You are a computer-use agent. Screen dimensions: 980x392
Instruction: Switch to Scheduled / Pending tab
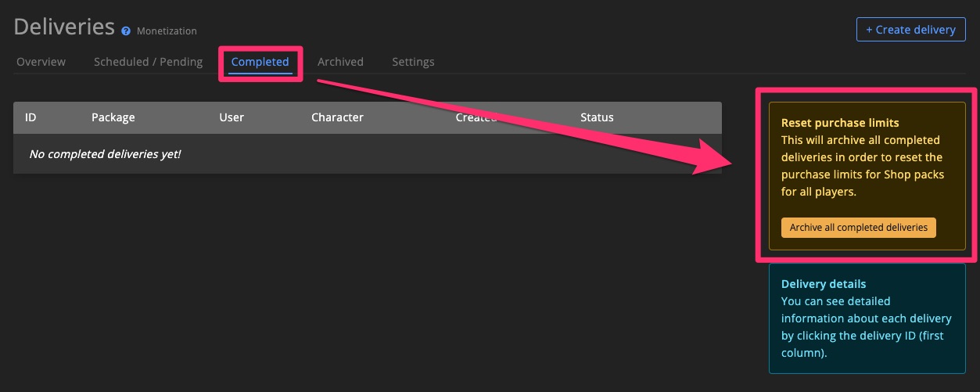pyautogui.click(x=148, y=62)
